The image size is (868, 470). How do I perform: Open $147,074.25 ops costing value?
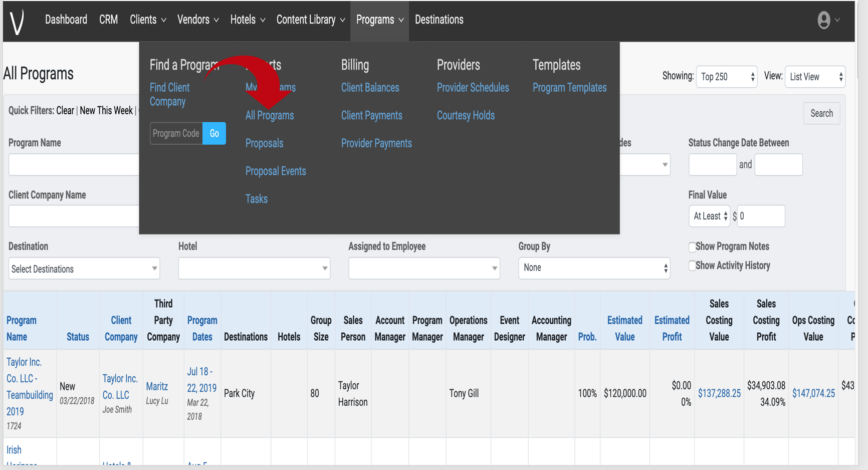point(813,393)
